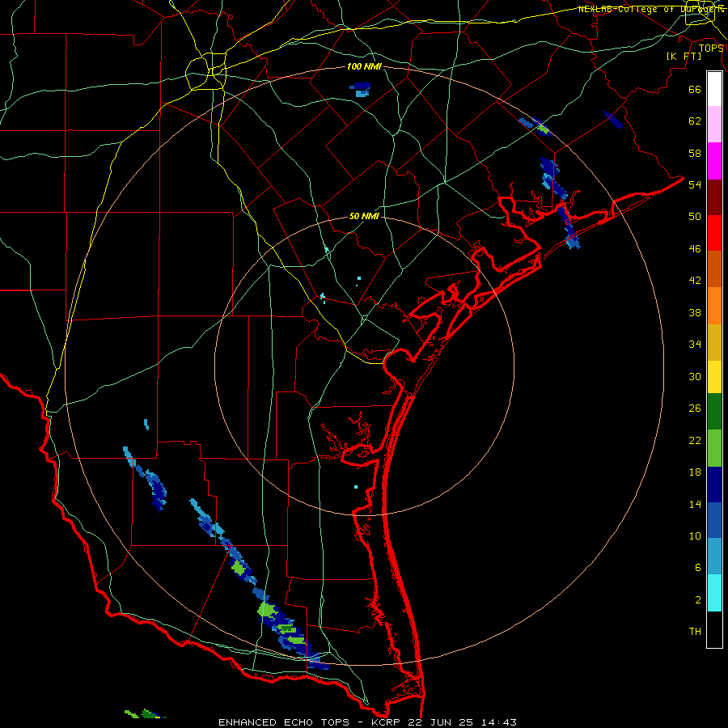Click the '50 NMI' range ring label

tap(364, 216)
